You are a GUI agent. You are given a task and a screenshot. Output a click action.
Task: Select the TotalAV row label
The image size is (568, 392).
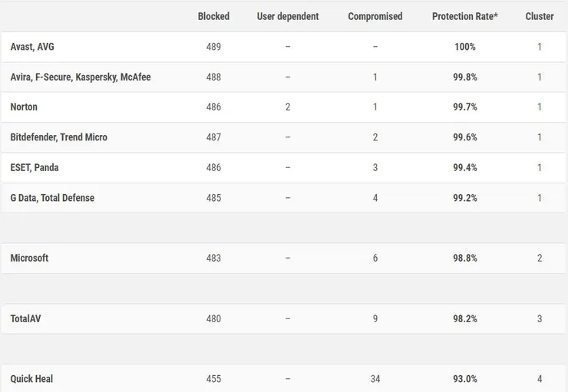[x=25, y=318]
